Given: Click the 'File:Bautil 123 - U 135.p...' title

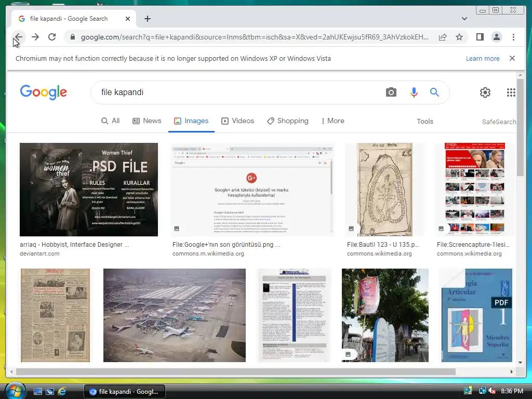Looking at the screenshot, I should click(383, 245).
